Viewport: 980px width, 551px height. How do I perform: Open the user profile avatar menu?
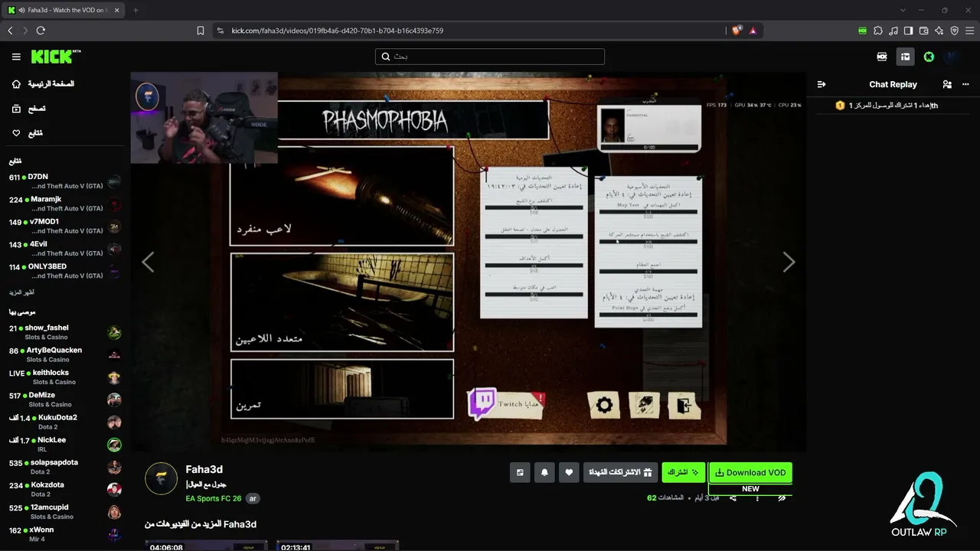(x=952, y=57)
